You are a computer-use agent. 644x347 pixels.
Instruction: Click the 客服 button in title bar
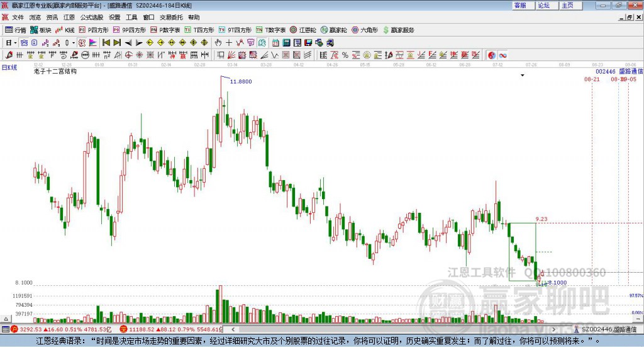point(523,5)
